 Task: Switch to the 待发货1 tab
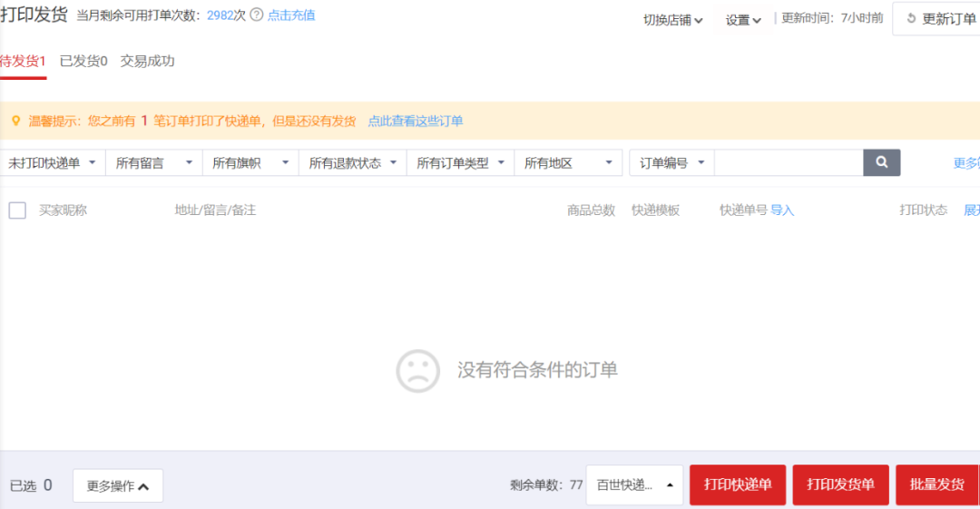coord(23,62)
